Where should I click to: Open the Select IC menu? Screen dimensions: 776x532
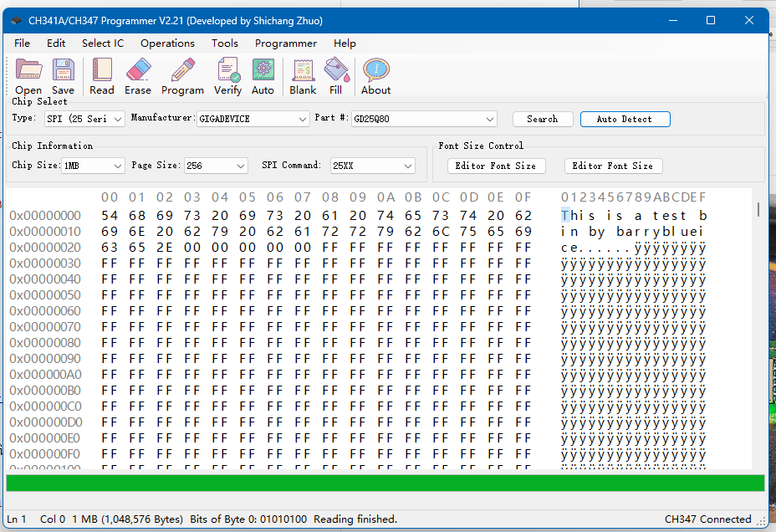[103, 43]
